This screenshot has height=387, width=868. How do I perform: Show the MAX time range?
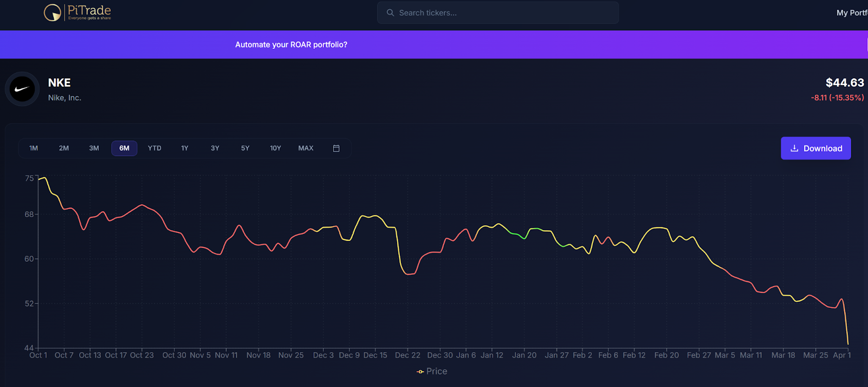306,148
